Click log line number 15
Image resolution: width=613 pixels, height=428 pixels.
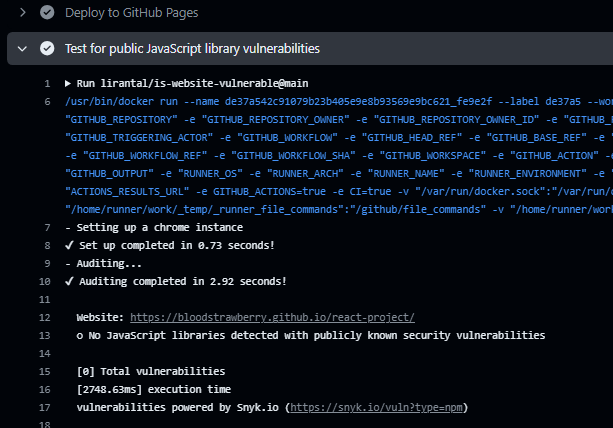(45, 371)
